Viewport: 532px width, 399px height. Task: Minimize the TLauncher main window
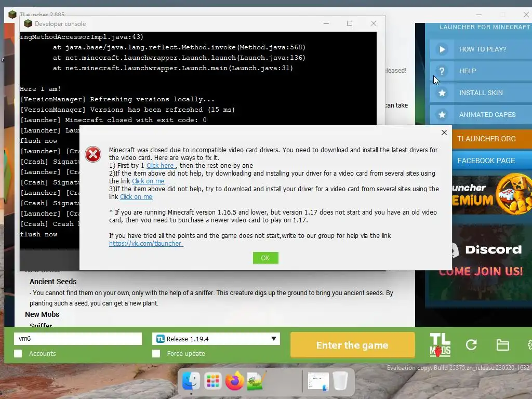(x=478, y=15)
